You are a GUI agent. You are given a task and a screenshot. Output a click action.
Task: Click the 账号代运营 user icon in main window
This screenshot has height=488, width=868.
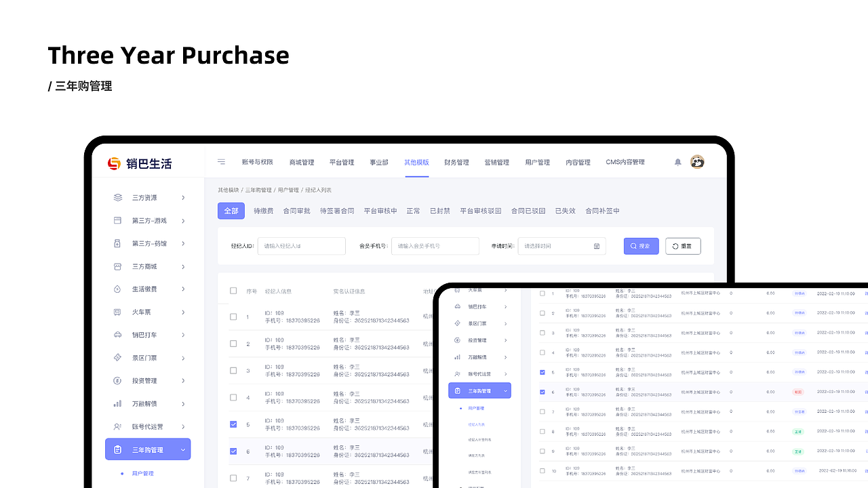[117, 426]
